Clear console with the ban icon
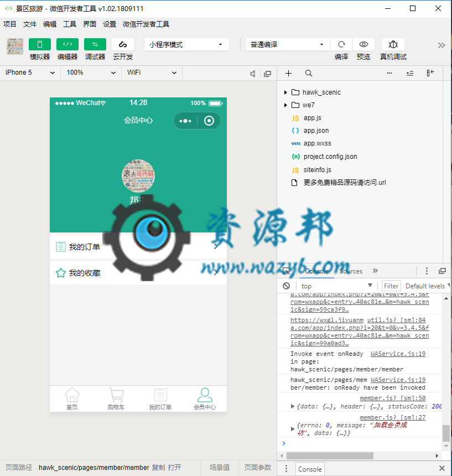Screen dimensions: 452x476 click(286, 286)
